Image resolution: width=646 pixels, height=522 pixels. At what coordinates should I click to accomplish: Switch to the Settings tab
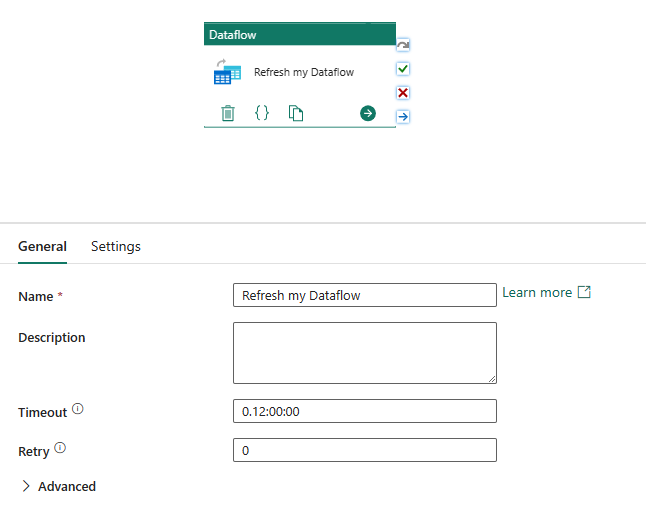tap(116, 246)
